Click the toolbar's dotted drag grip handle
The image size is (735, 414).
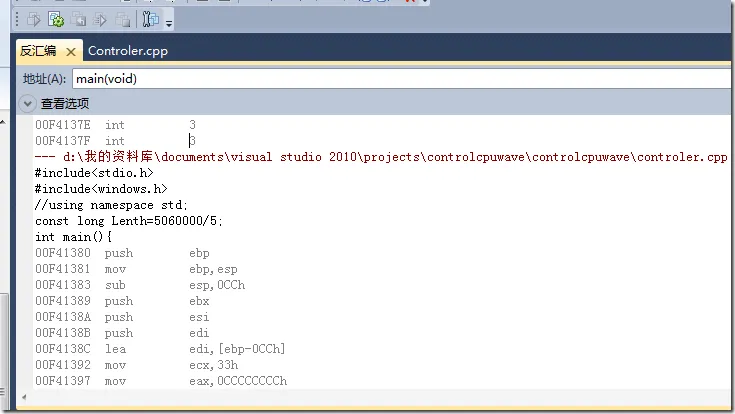pos(17,20)
